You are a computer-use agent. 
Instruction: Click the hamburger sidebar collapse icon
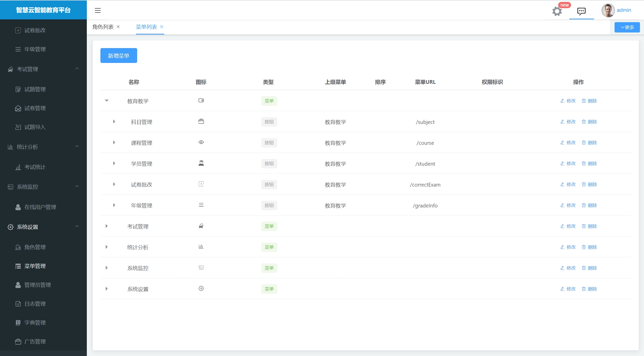tap(98, 10)
